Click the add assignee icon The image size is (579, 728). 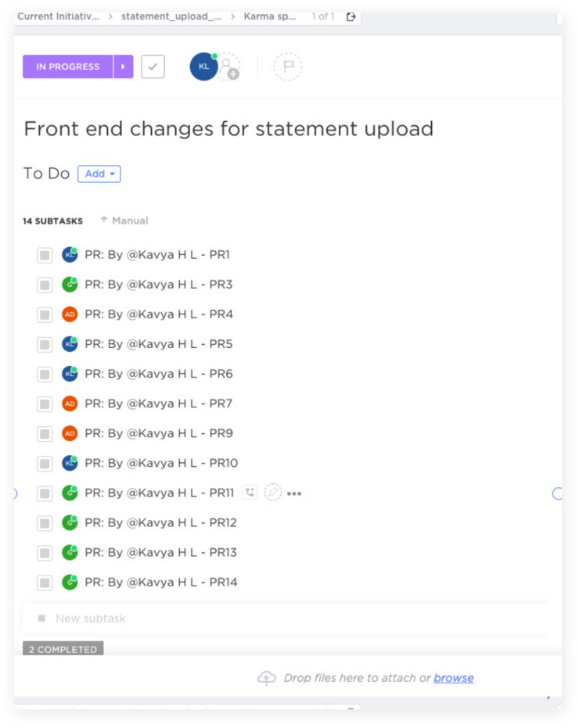point(229,68)
